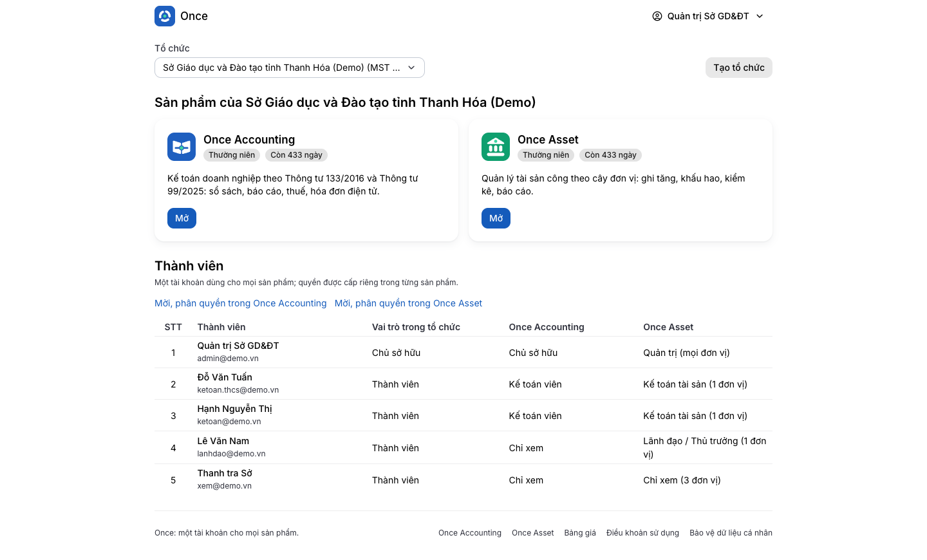Select member Thanh tra Sở

click(x=225, y=473)
